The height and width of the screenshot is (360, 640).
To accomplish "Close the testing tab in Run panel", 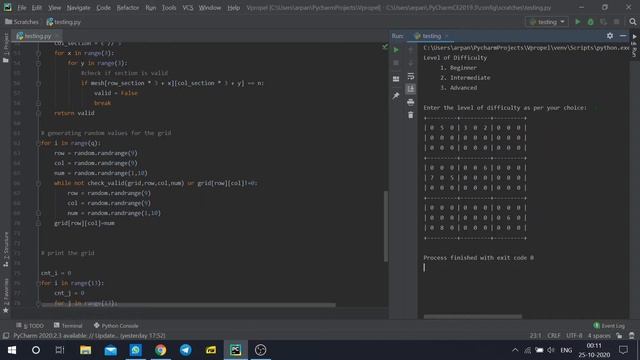I will coord(447,36).
